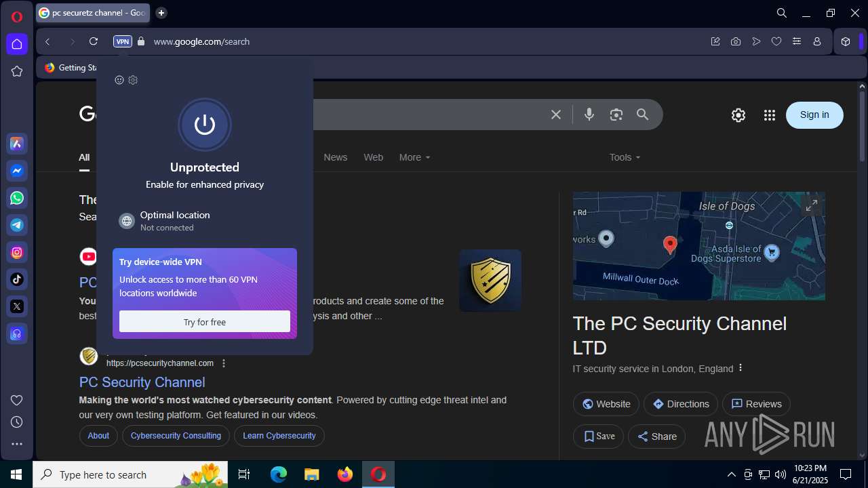Viewport: 868px width, 488px height.
Task: Click Reviews button
Action: click(x=756, y=404)
